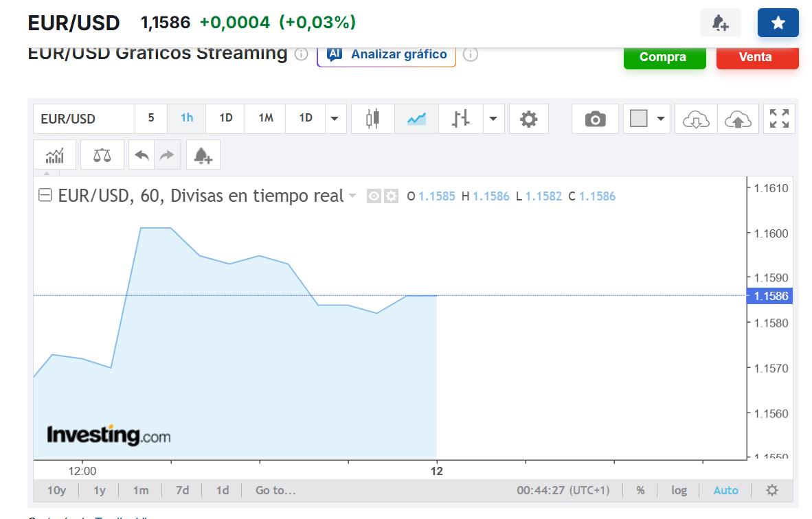Save chart layout with the cloud upload icon
Viewport: 812px width, 519px height.
coord(738,119)
